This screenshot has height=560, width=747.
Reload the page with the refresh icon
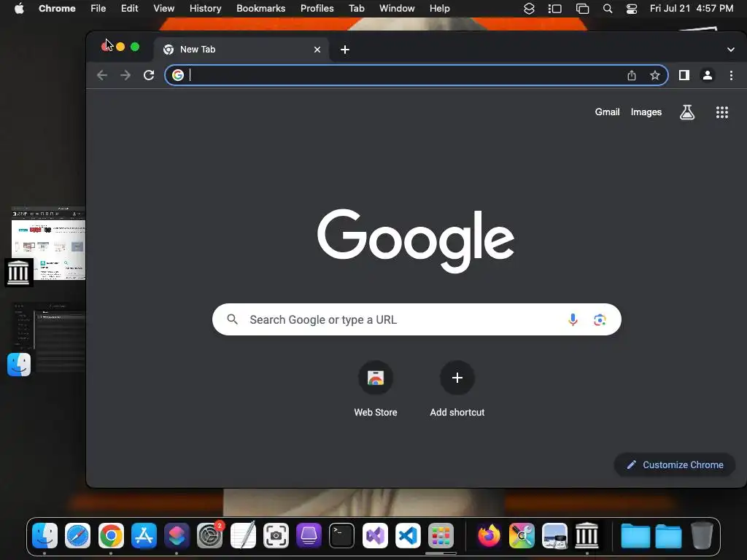(149, 75)
